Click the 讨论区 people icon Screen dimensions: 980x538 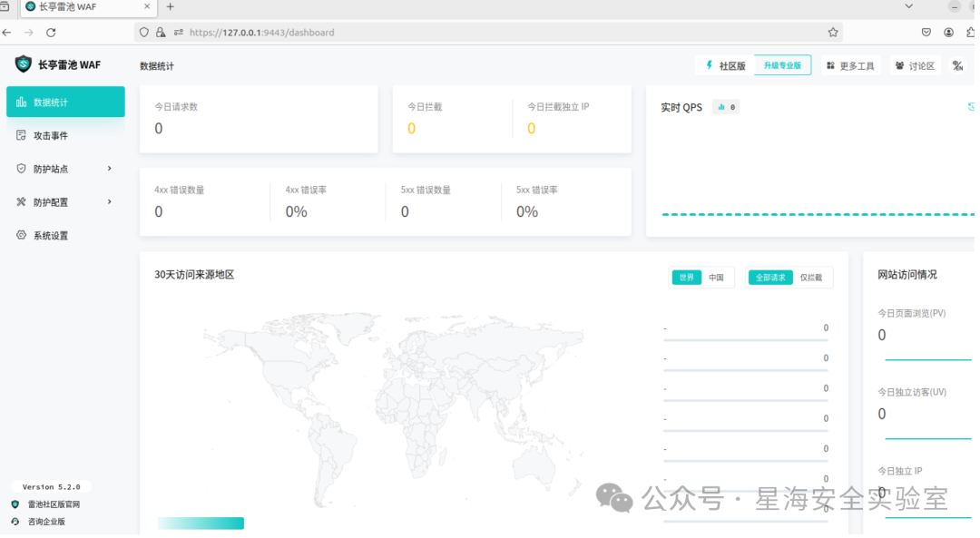(900, 65)
